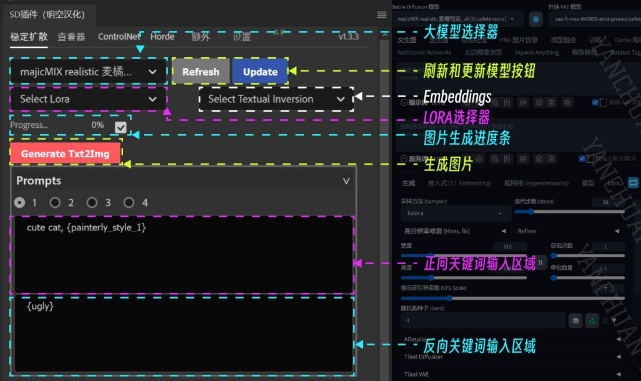Collapse the 提示词 toolbar circle arrow in WebUI
This screenshot has width=641, height=381.
coord(404,103)
